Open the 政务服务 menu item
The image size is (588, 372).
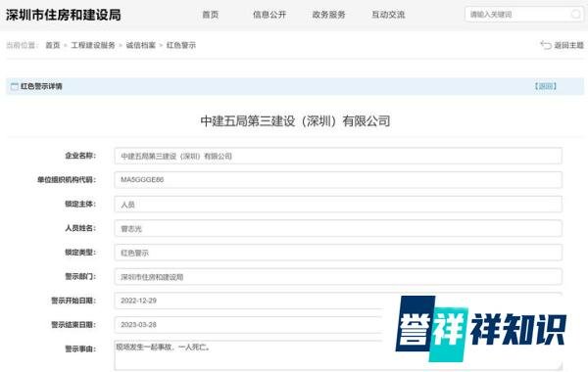329,15
